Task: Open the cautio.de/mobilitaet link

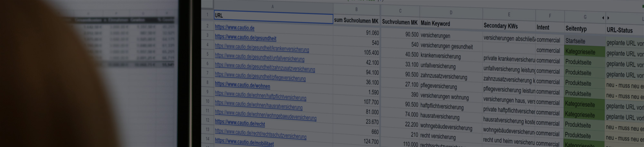Action: (x=244, y=142)
